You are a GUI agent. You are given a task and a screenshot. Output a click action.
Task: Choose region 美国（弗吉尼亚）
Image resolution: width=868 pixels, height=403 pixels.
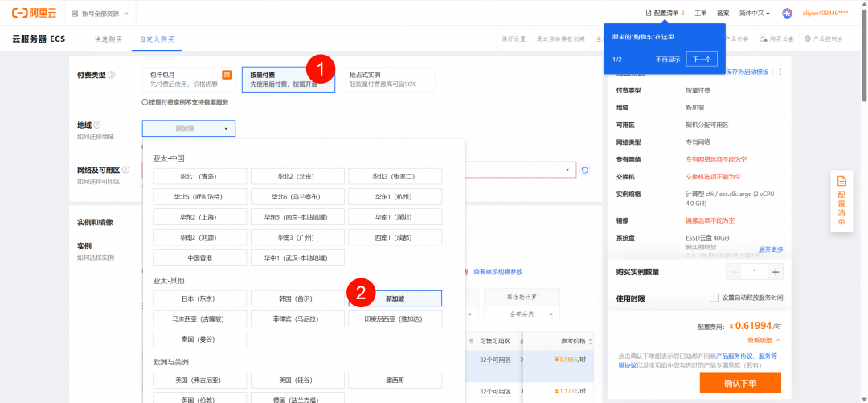click(x=200, y=380)
